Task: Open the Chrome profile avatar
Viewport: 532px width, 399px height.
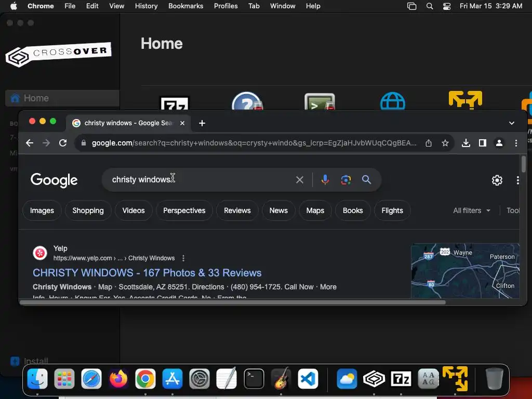Action: click(x=499, y=143)
